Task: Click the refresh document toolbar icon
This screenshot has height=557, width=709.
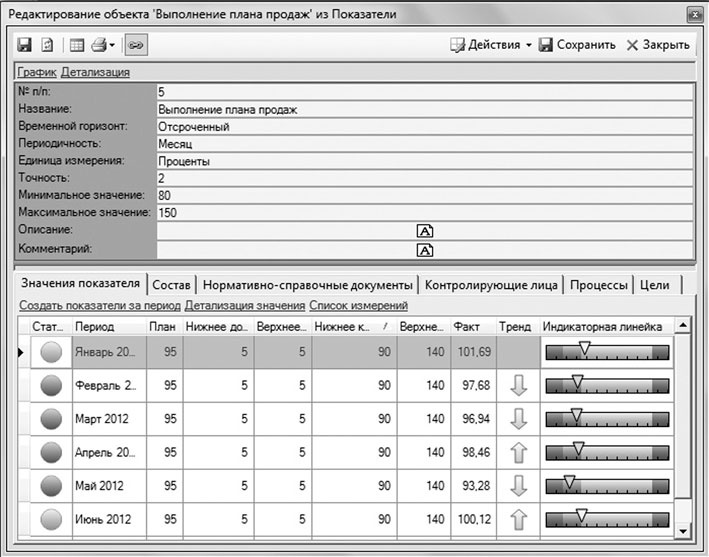Action: coord(46,45)
